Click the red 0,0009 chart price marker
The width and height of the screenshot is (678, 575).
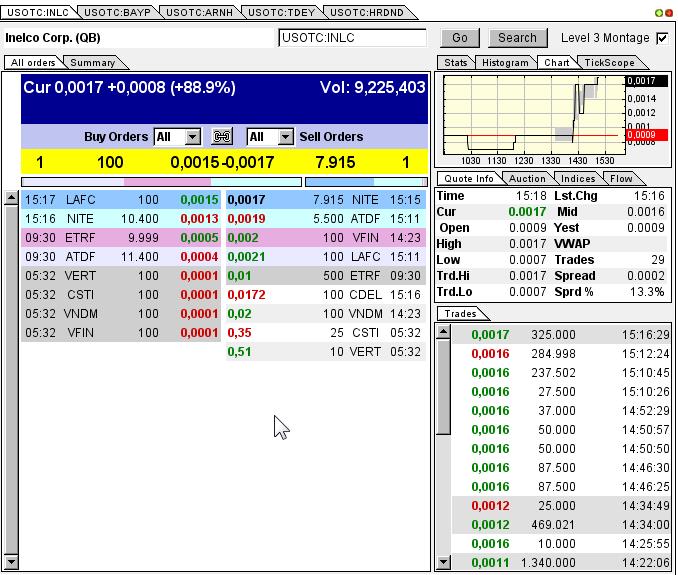click(647, 135)
